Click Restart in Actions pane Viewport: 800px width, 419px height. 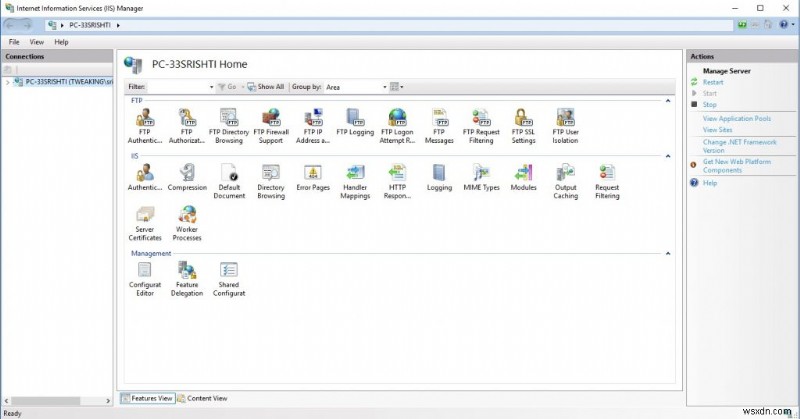[713, 82]
